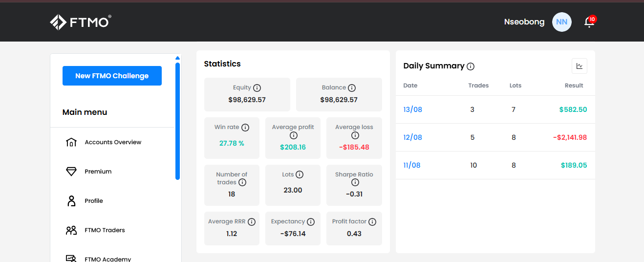Click the Profit factor info icon
The height and width of the screenshot is (262, 644).
[x=372, y=222]
